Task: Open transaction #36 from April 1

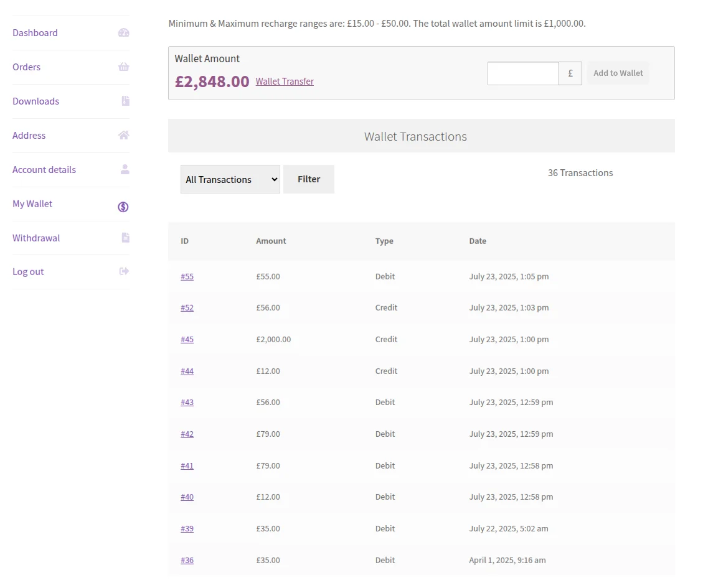Action: pyautogui.click(x=187, y=560)
